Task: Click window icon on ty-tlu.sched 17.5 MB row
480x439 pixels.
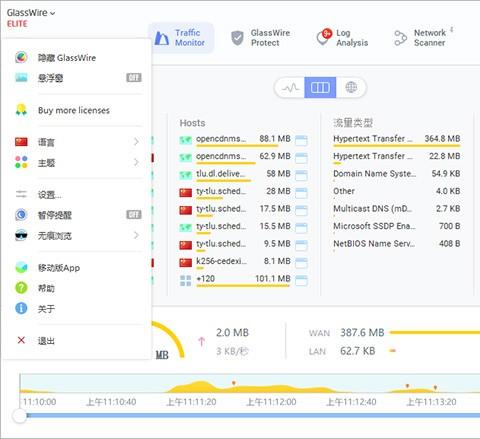Action: 301,210
